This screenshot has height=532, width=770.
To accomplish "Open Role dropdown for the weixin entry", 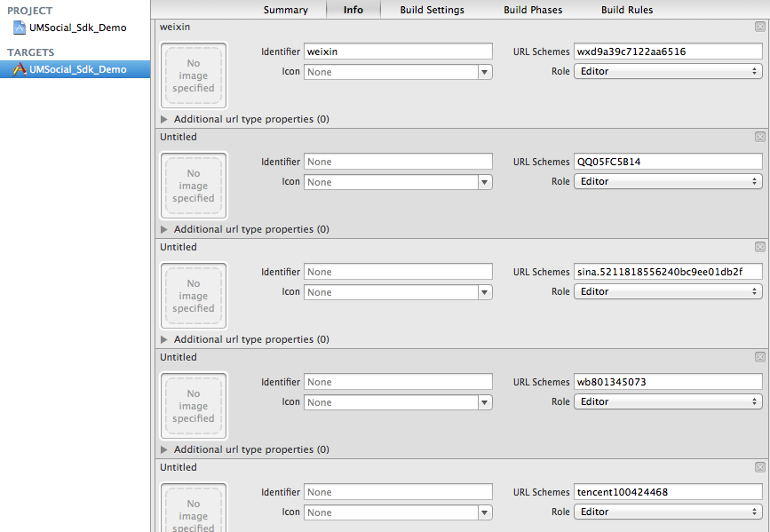I will point(667,71).
